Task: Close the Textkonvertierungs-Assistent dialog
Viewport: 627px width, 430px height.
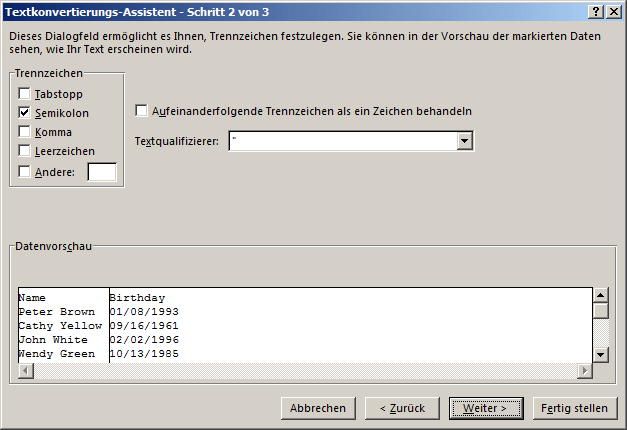Action: (x=614, y=12)
